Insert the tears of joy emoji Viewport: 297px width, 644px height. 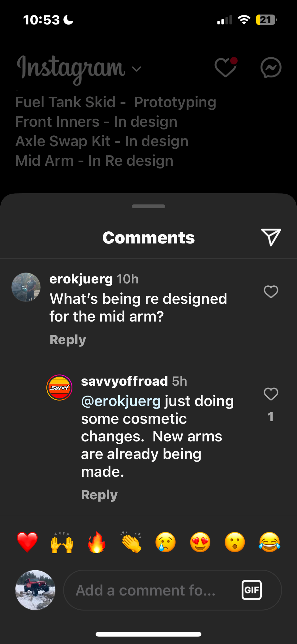[269, 542]
